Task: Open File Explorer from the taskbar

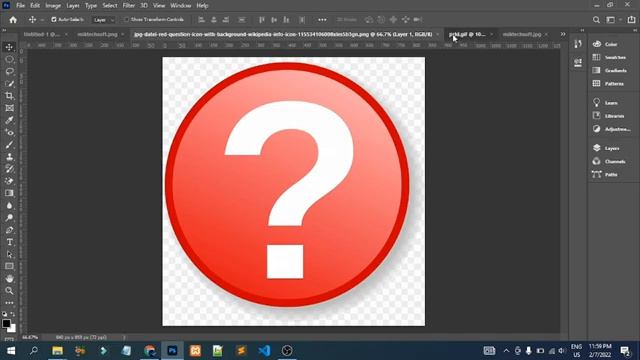Action: 58,351
